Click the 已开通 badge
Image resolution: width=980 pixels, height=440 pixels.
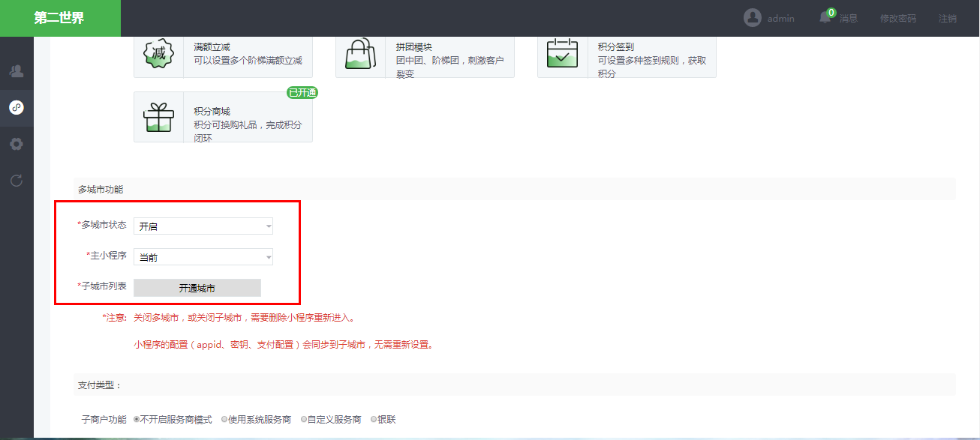(302, 93)
